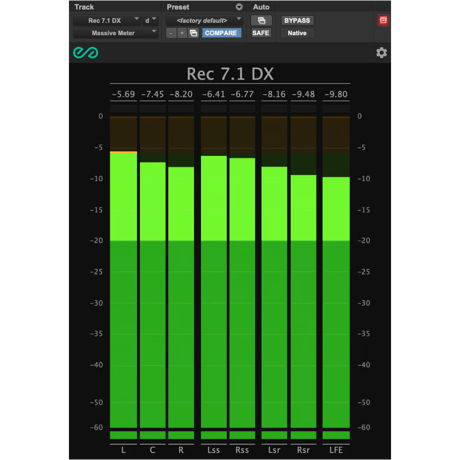The image size is (460, 460).
Task: Enable automation SAFE mode
Action: tap(261, 33)
